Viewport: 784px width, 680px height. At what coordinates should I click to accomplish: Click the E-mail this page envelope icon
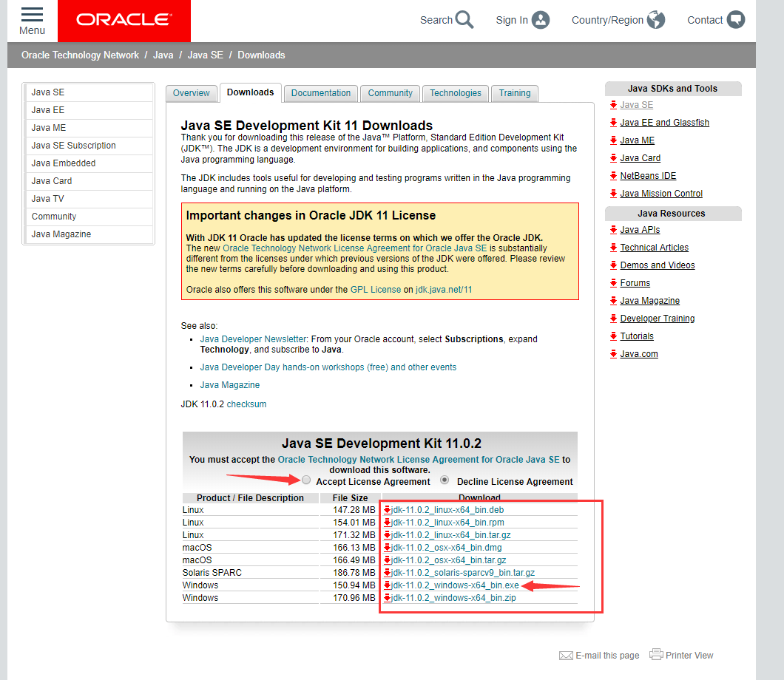[x=566, y=656]
